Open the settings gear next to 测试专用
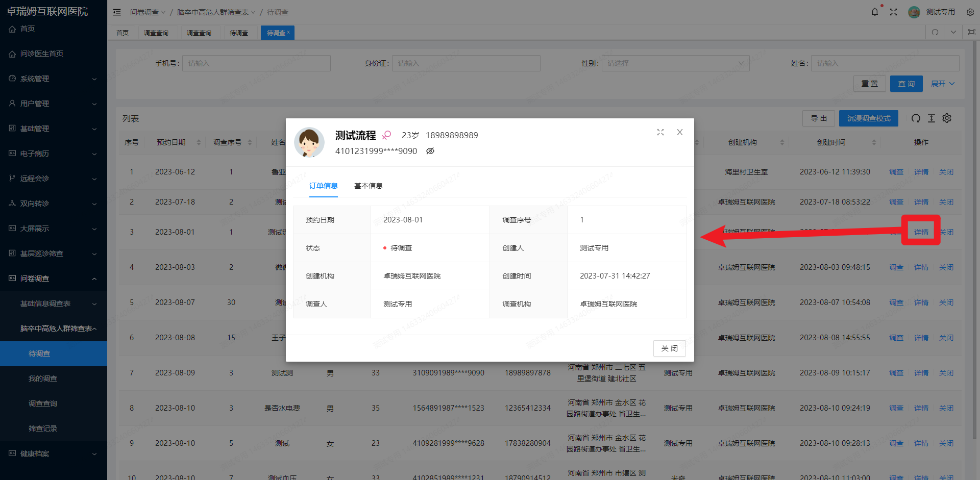980x480 pixels. 970,11
